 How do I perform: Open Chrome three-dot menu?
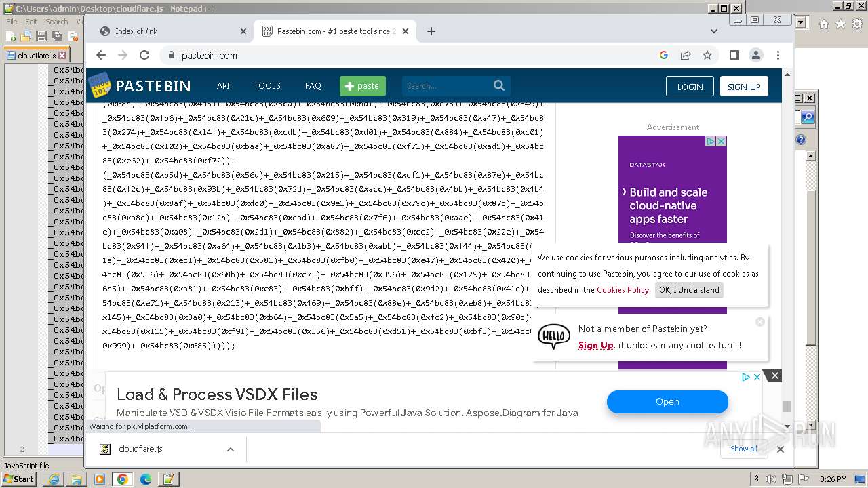pyautogui.click(x=778, y=55)
